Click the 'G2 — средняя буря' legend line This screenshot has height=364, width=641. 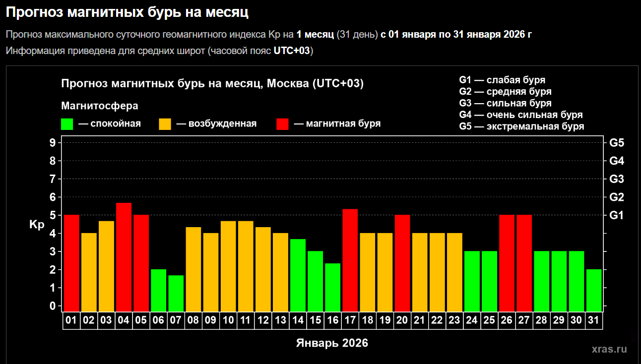pyautogui.click(x=505, y=91)
